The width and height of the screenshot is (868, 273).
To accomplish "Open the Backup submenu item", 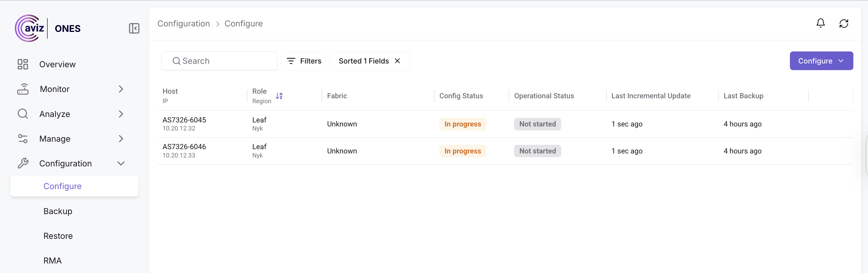I will [58, 211].
